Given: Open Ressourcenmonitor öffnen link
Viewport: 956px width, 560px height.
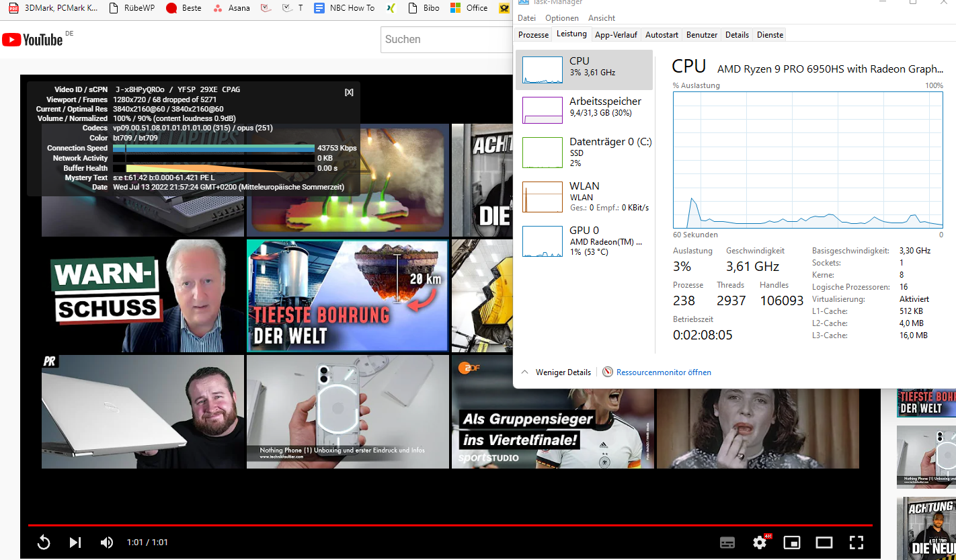Looking at the screenshot, I should [657, 372].
